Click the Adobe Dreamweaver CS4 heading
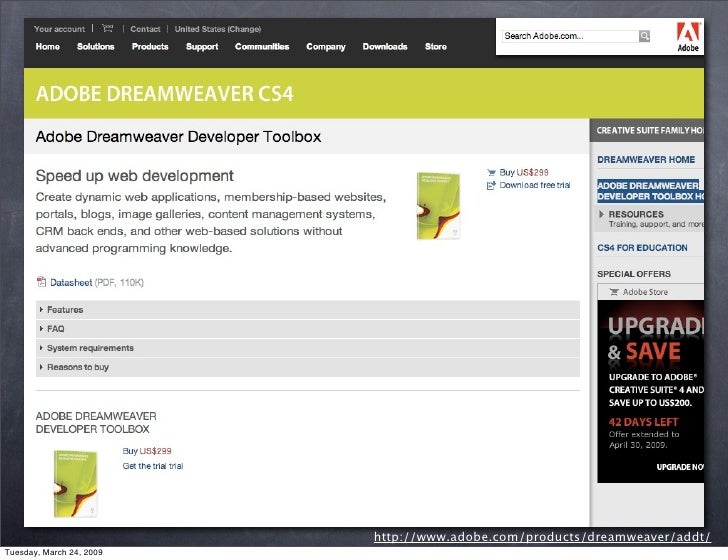 (x=164, y=93)
